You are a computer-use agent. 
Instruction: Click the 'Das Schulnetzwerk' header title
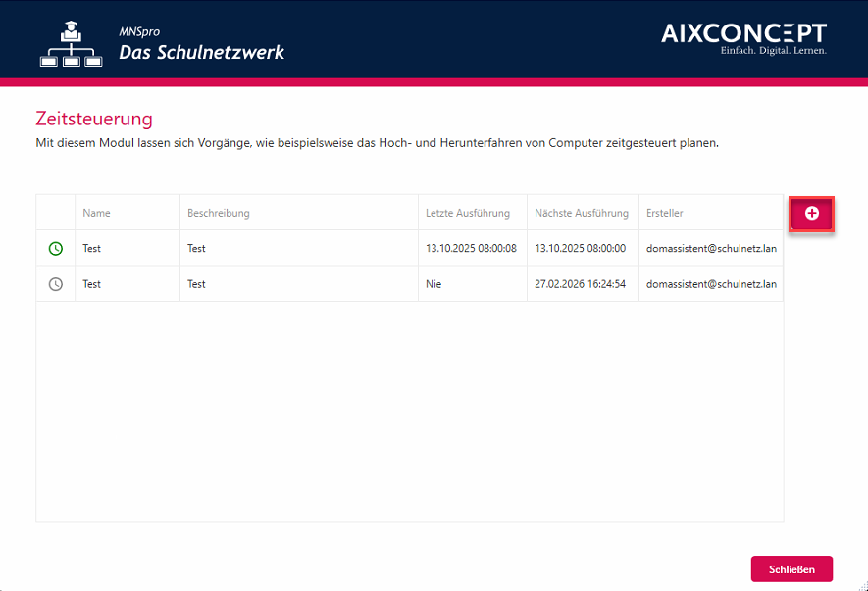click(202, 52)
